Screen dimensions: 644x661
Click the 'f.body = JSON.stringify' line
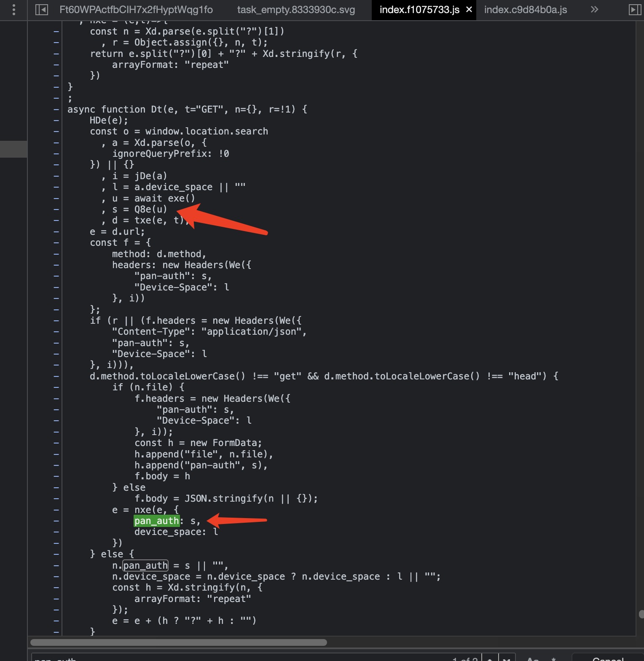click(226, 498)
